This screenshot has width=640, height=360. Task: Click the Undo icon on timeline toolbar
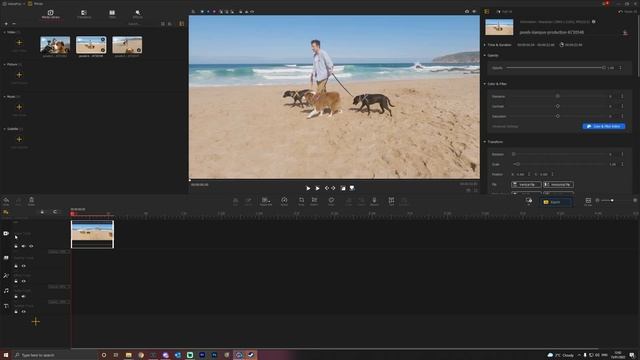coord(6,201)
